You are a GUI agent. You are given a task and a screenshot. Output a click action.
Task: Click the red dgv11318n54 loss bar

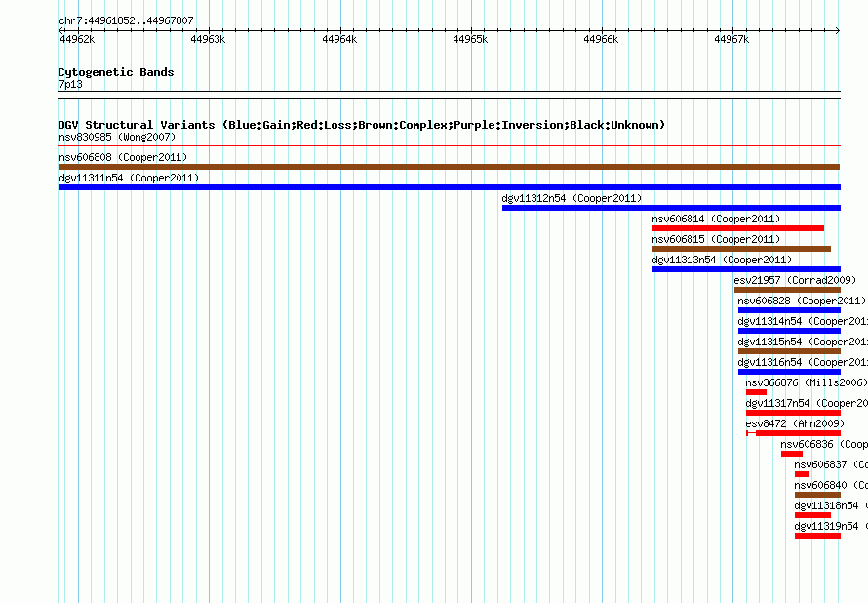tap(812, 515)
